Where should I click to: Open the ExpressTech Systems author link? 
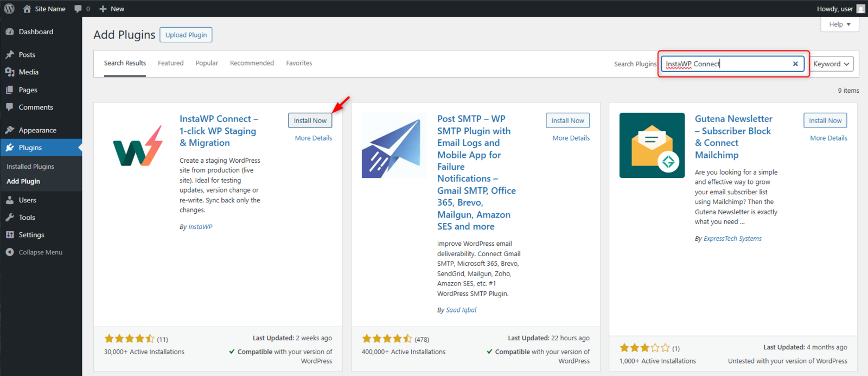pos(732,239)
